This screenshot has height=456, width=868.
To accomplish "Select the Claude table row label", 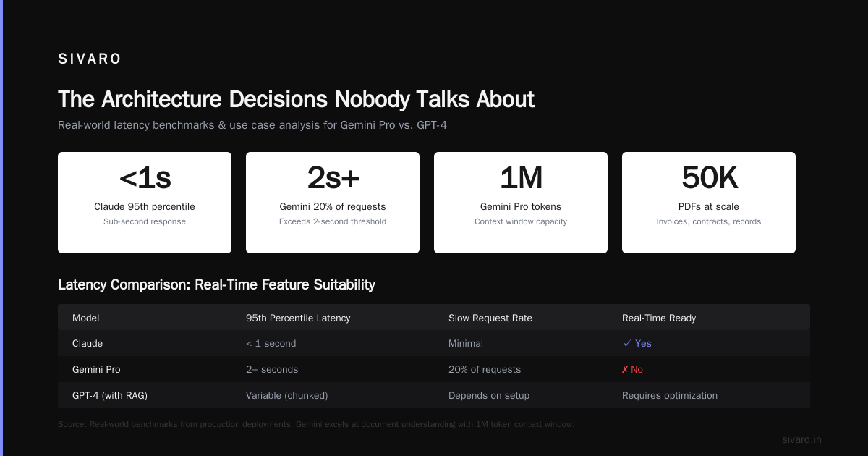I will coord(88,343).
